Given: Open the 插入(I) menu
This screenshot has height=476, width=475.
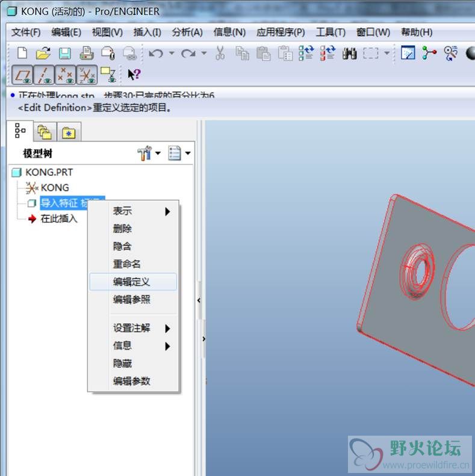Looking at the screenshot, I should [147, 32].
